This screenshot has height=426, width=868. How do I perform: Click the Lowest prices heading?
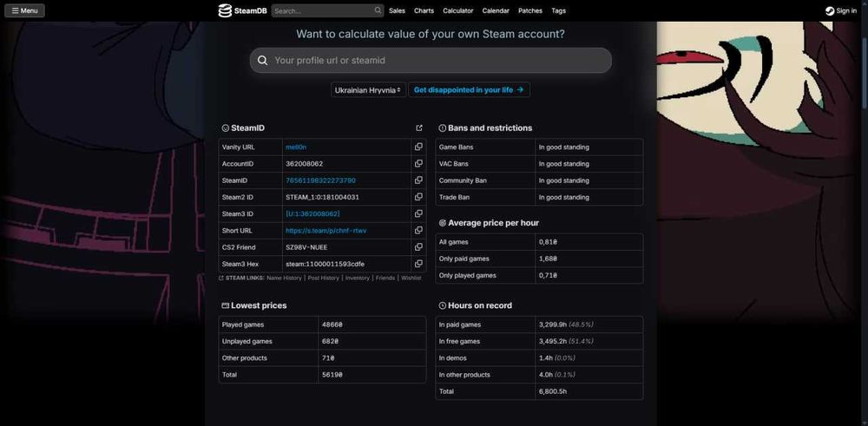(259, 305)
